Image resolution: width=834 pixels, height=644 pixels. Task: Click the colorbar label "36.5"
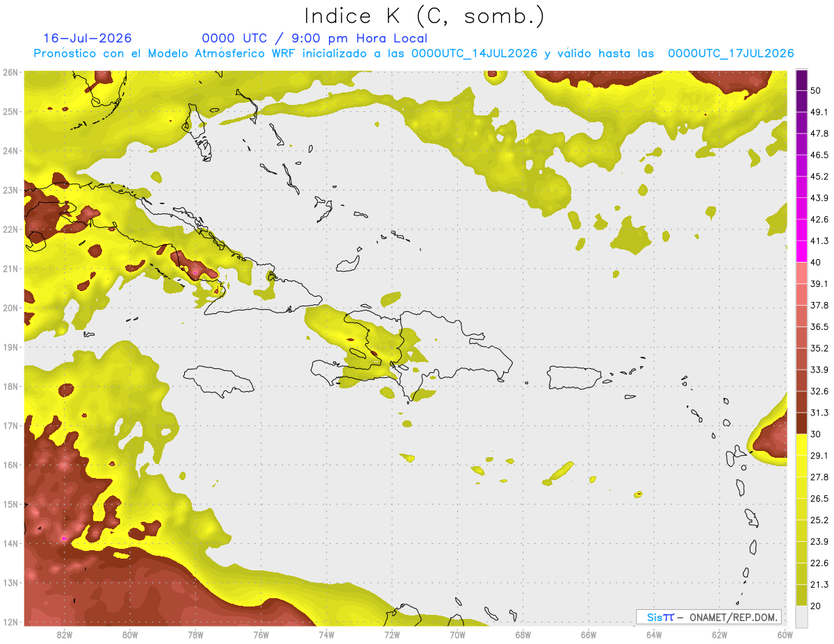pos(819,327)
